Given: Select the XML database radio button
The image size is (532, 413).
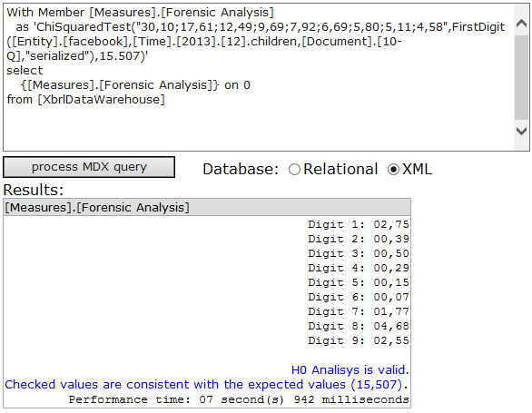Looking at the screenshot, I should [393, 170].
